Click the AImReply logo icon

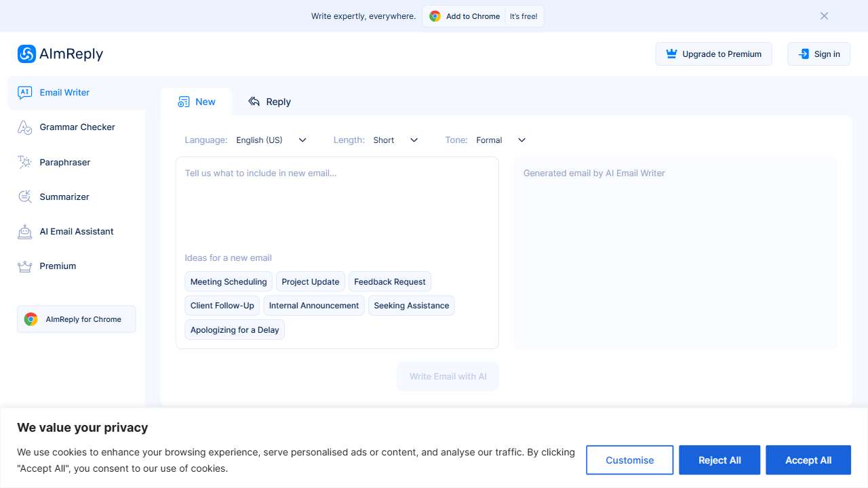[x=26, y=54]
